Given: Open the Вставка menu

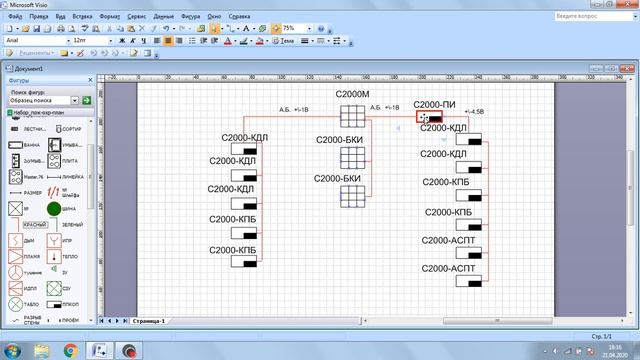Looking at the screenshot, I should click(x=82, y=17).
